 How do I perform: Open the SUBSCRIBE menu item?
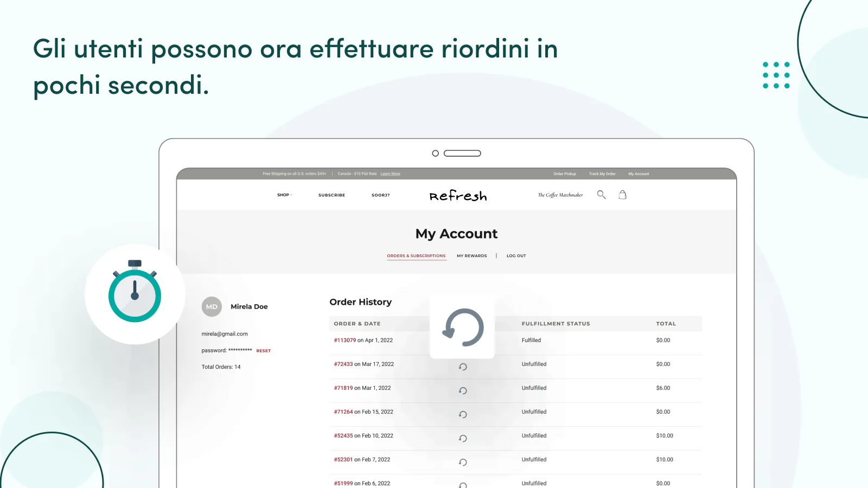(x=331, y=195)
